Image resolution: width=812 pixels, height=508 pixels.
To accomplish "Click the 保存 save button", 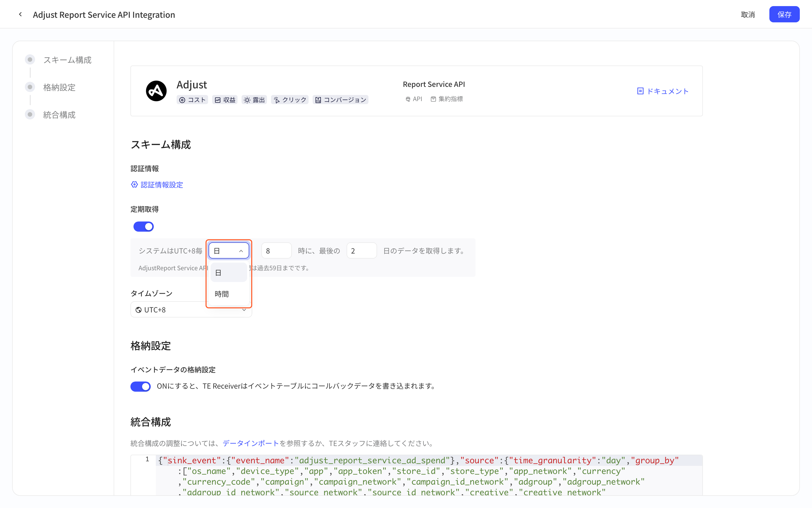I will [x=784, y=14].
